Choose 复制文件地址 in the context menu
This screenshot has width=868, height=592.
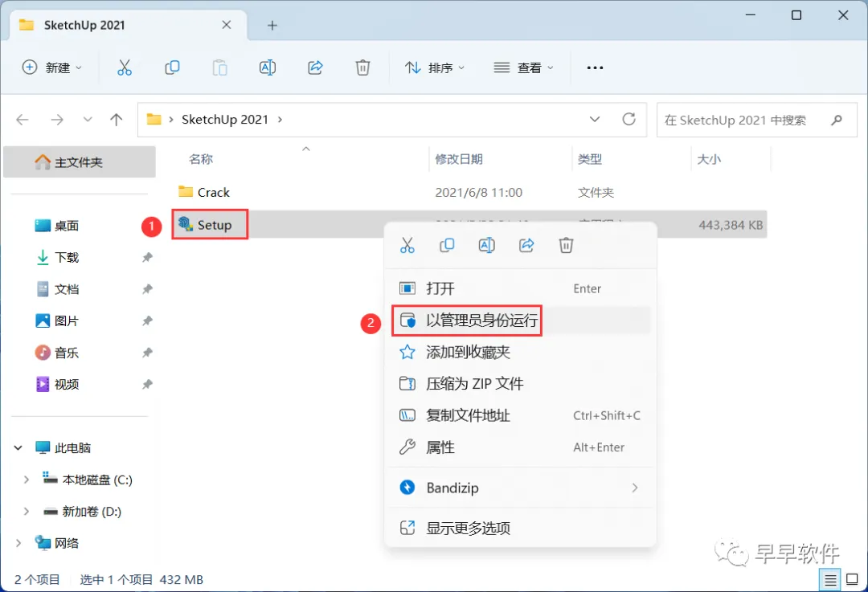pyautogui.click(x=520, y=415)
